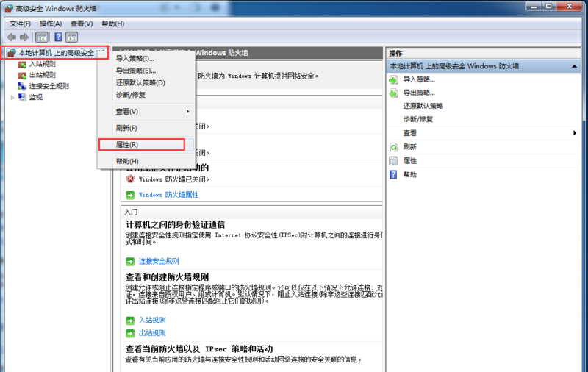
Task: Click green arrow icon beside Windows 防火墙属性
Action: click(x=130, y=195)
